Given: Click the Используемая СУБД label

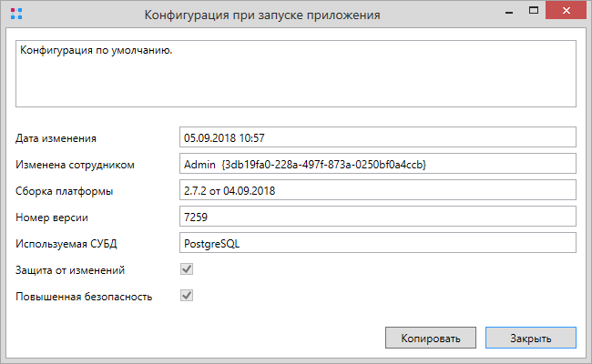Looking at the screenshot, I should (x=66, y=244).
